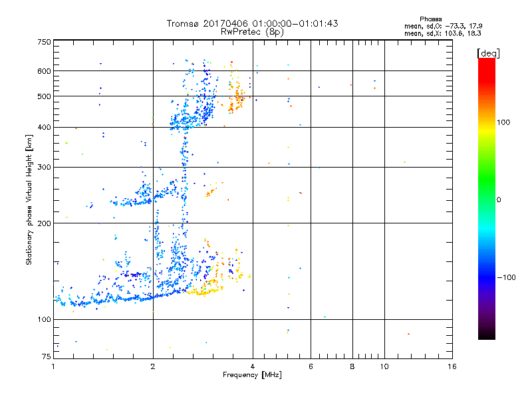Screen dimensions: 532x399
Task: Click the 'Phases' header text
Action: tap(430, 19)
